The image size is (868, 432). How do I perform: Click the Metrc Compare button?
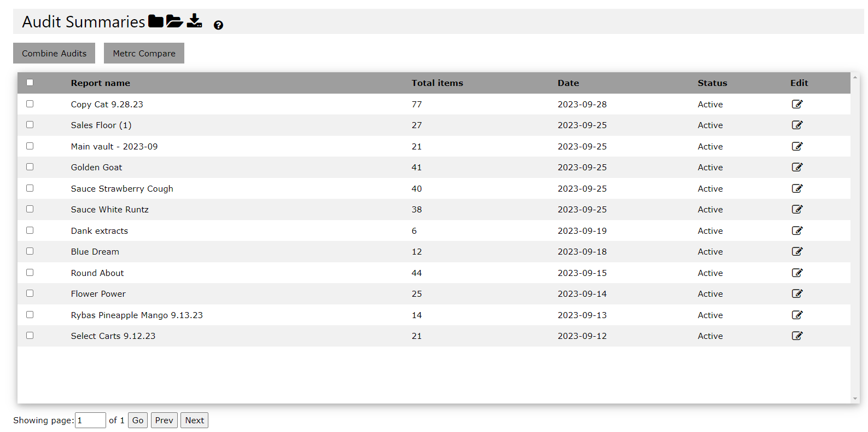pos(144,53)
